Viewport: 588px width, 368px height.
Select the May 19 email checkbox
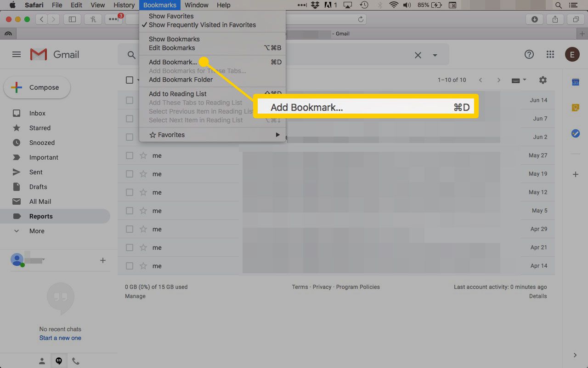click(130, 174)
